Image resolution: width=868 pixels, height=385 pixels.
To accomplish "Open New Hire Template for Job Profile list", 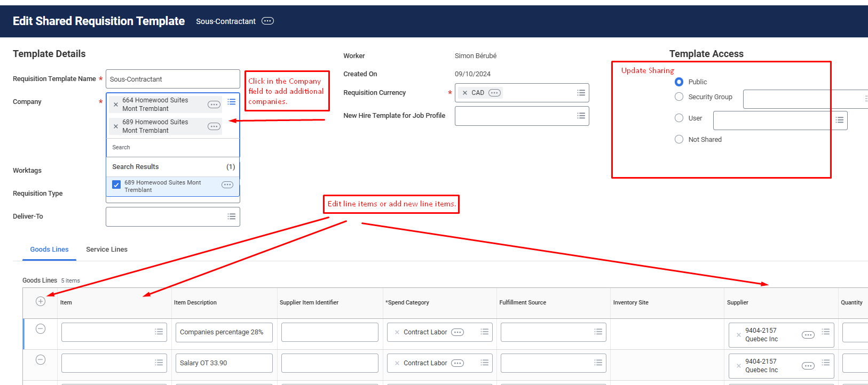I will [x=581, y=116].
